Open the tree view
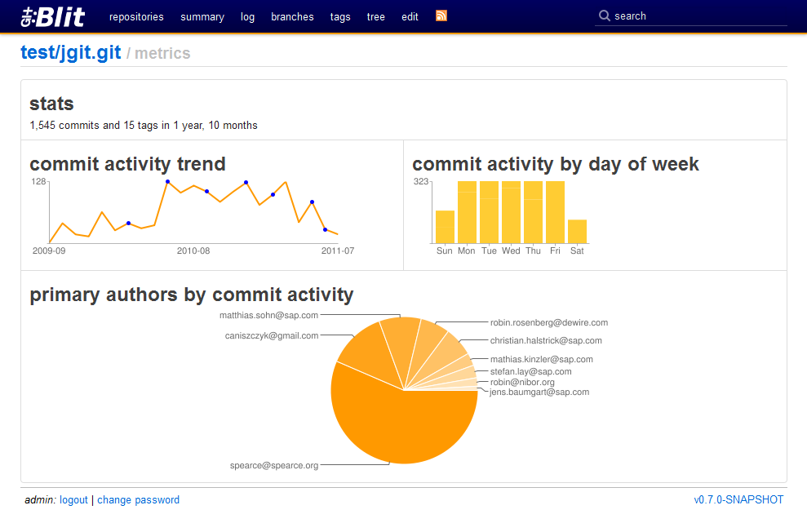The width and height of the screenshot is (807, 532). (375, 16)
